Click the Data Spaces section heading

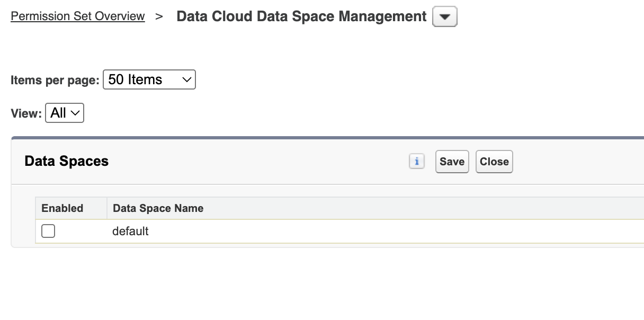[67, 161]
